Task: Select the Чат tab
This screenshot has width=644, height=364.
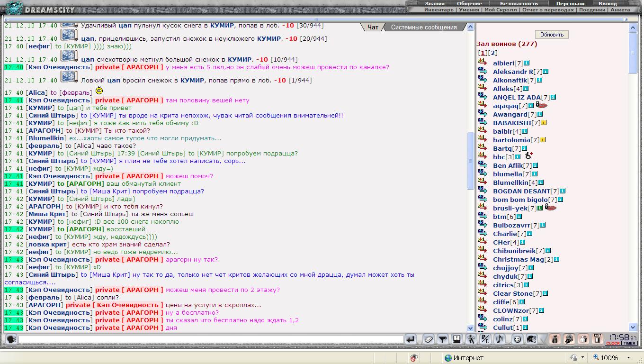Action: click(x=373, y=27)
